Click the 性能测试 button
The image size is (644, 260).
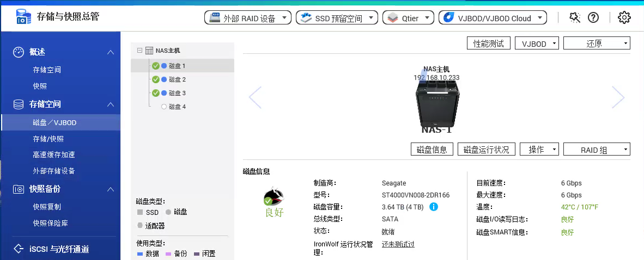click(x=489, y=44)
